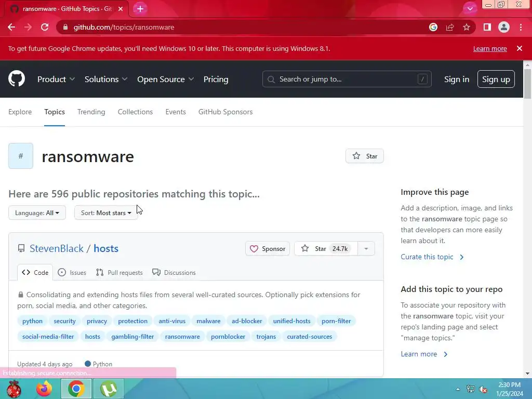Open the Chrome profile avatar
The width and height of the screenshot is (532, 399).
pos(504,27)
